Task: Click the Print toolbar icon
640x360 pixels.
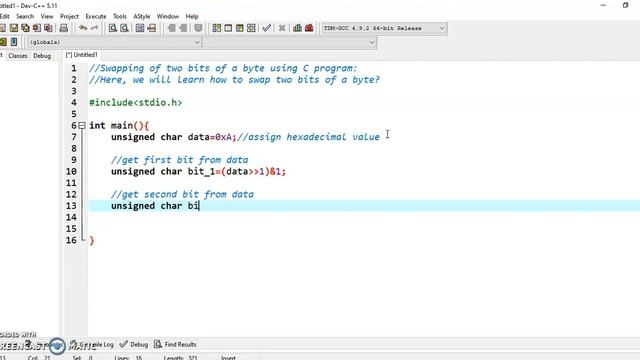Action: 64,28
